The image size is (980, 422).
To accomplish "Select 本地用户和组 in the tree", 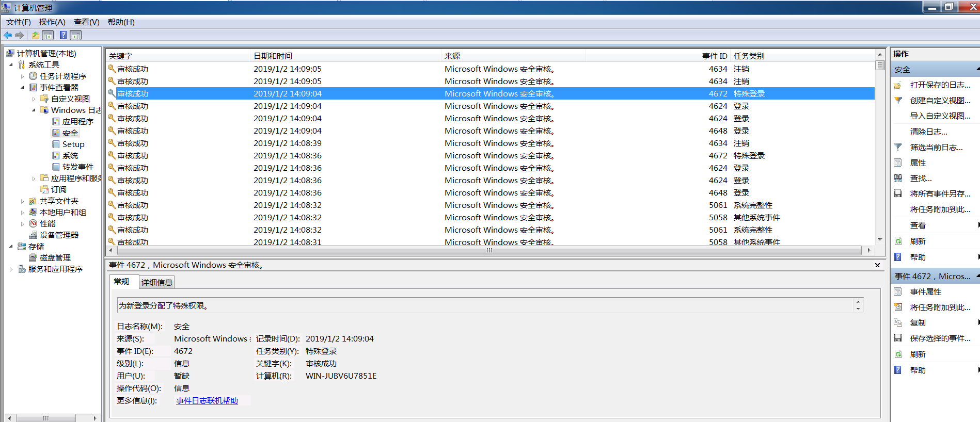I will coord(63,212).
